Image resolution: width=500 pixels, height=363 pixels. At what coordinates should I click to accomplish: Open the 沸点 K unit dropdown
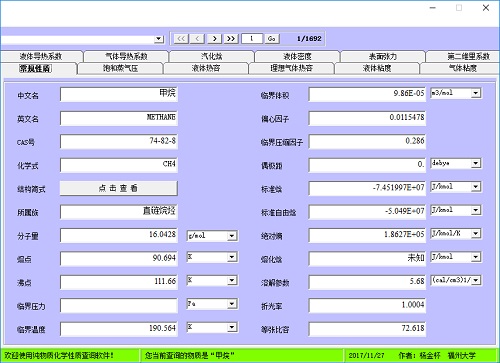(x=232, y=281)
